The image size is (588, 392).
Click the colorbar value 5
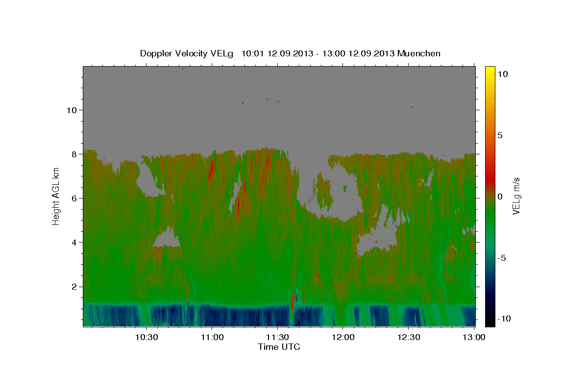(500, 135)
